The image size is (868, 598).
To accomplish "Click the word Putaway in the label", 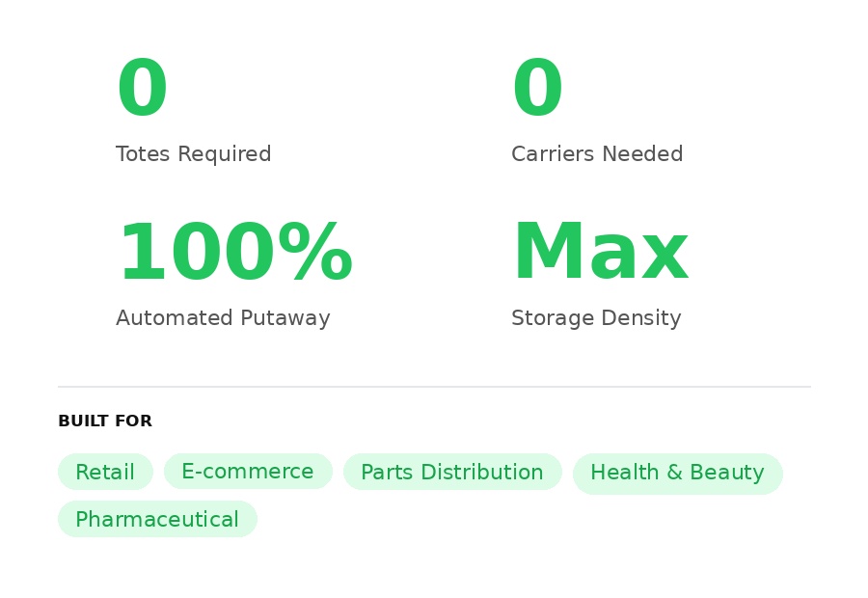I will point(285,318).
